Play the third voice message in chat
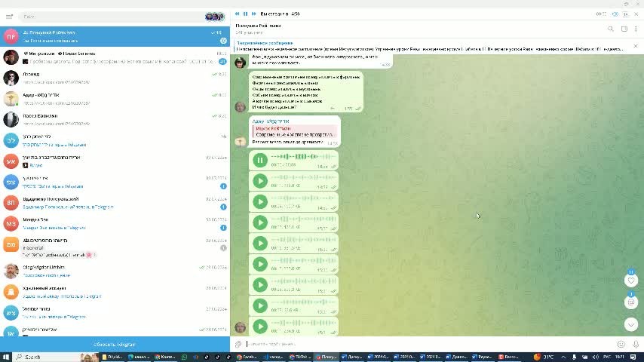 (260, 202)
